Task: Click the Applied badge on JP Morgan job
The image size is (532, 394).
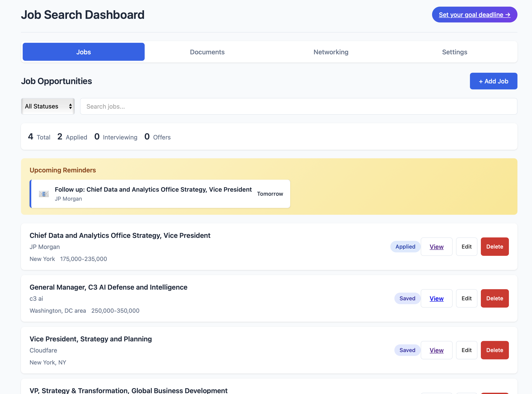Action: (x=405, y=247)
